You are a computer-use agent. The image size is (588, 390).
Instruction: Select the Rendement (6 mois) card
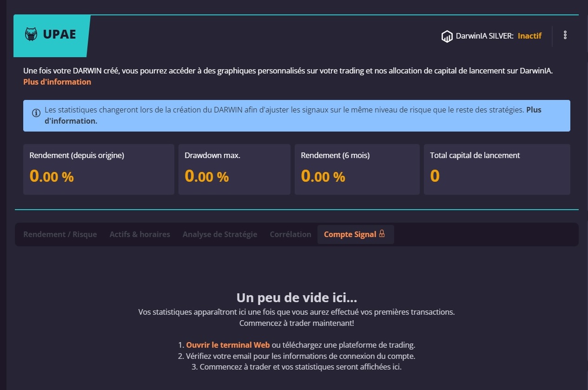[x=356, y=169]
